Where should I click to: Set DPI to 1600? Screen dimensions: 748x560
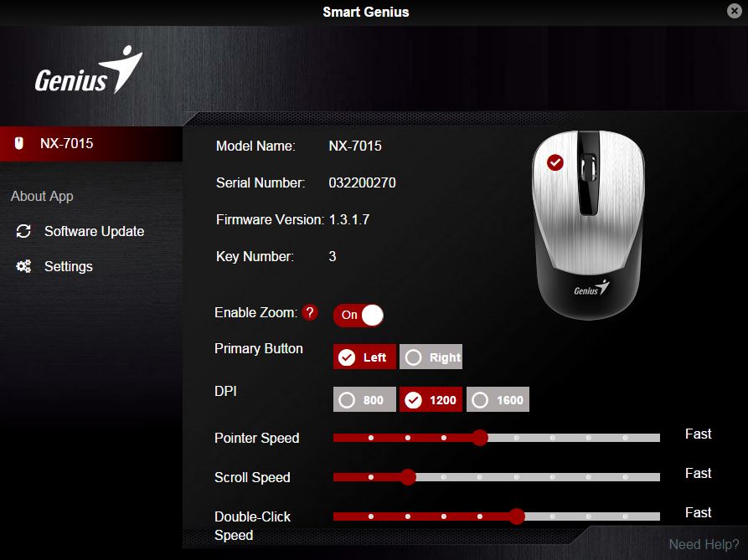click(x=498, y=399)
